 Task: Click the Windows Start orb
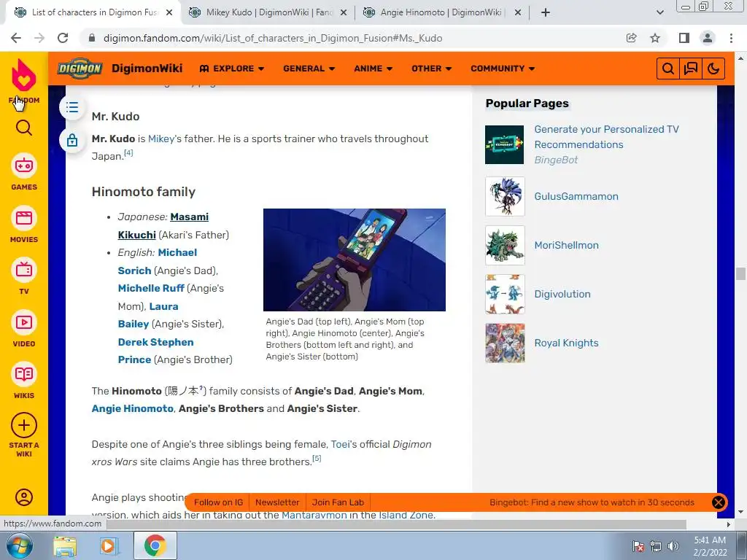18,545
